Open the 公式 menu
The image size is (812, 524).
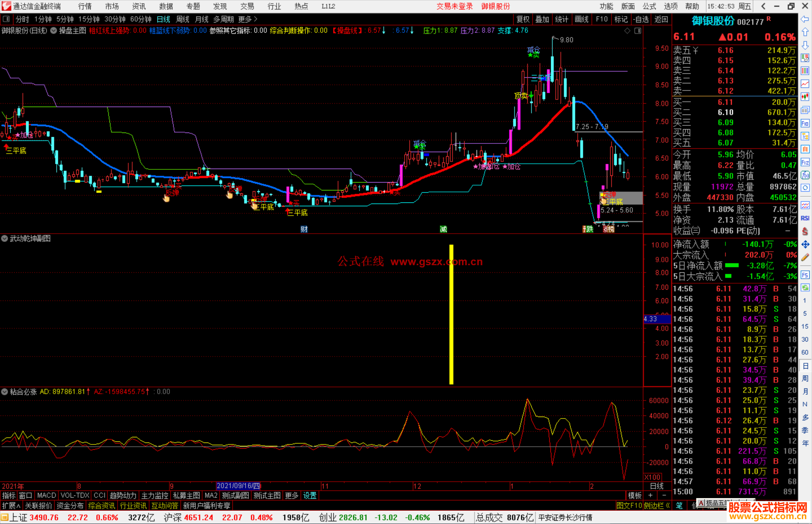tap(649, 6)
